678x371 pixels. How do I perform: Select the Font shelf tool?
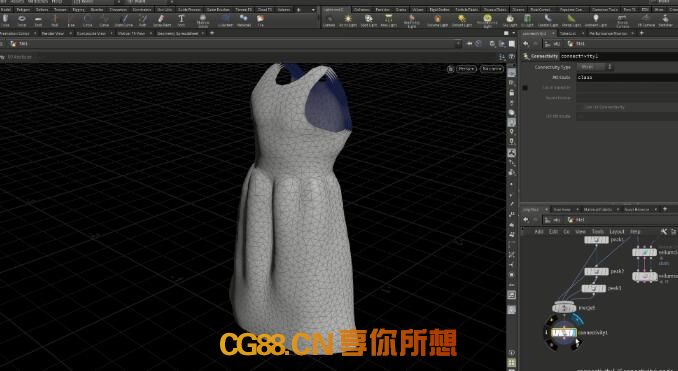pos(181,20)
